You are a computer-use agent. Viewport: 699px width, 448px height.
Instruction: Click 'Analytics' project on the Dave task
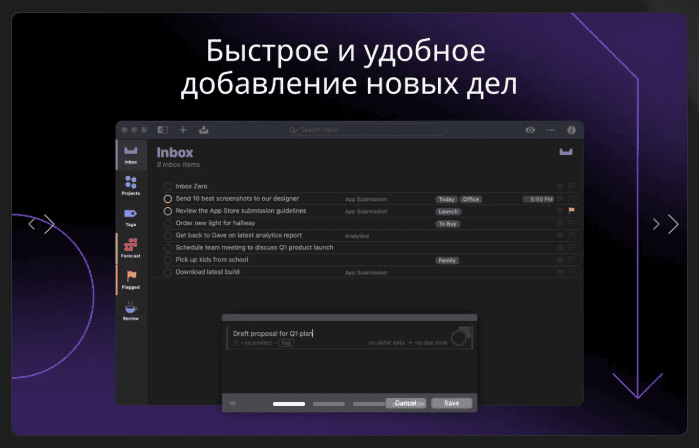tap(357, 236)
